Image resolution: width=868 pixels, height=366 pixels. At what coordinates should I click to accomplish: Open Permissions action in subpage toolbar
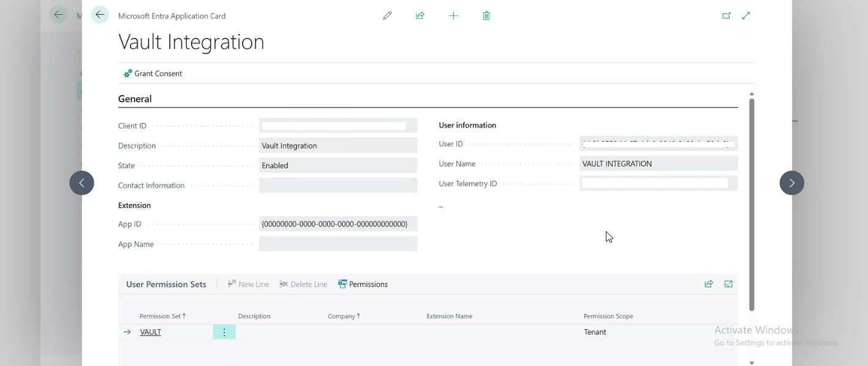tap(363, 284)
